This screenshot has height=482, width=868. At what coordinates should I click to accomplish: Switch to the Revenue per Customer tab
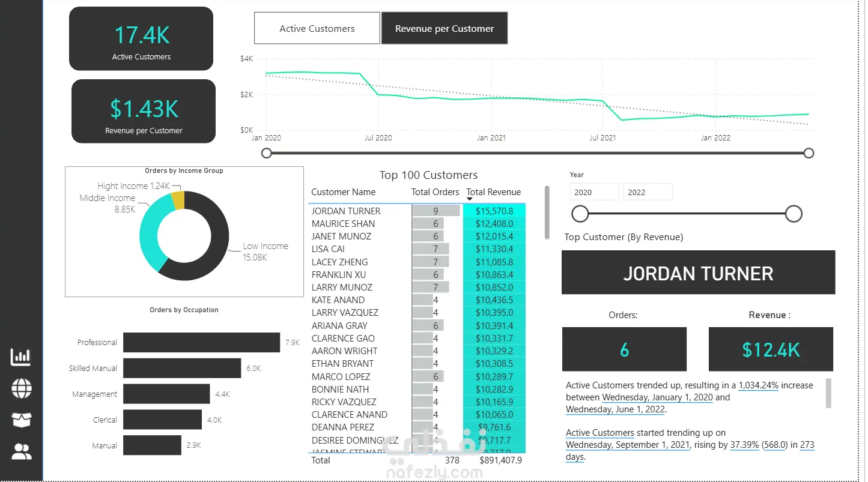coord(445,28)
